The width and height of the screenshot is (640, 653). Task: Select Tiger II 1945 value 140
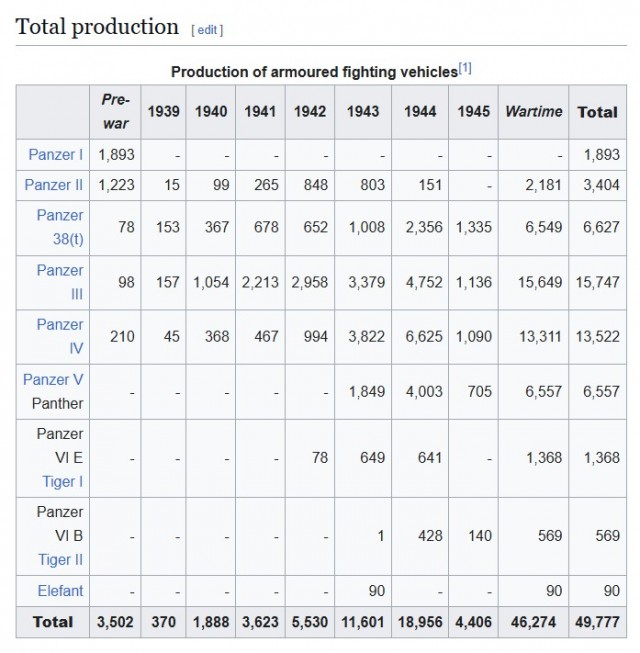pyautogui.click(x=480, y=536)
